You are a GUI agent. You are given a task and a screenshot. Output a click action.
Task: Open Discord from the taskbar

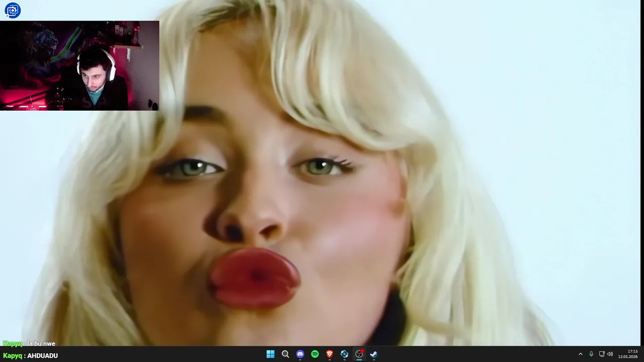click(x=300, y=354)
